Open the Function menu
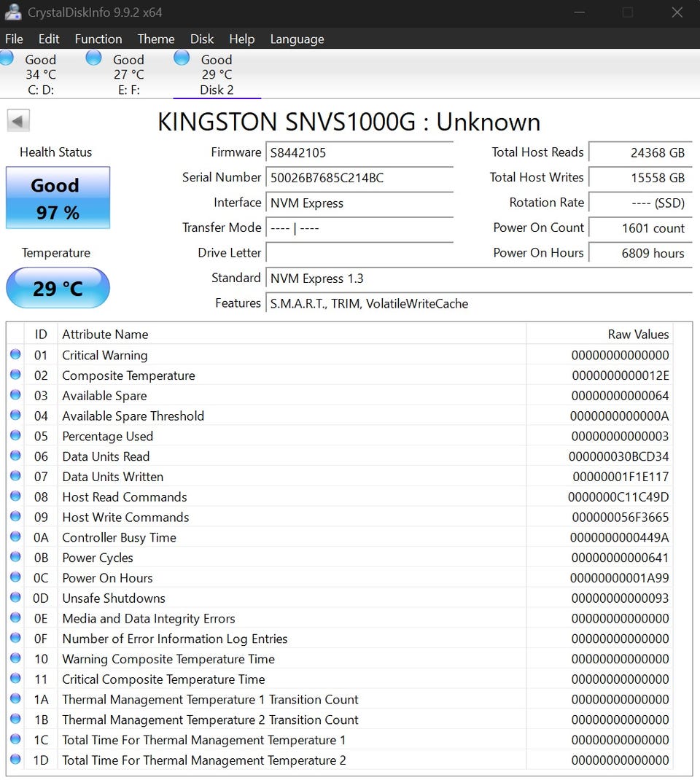700x780 pixels. click(98, 39)
